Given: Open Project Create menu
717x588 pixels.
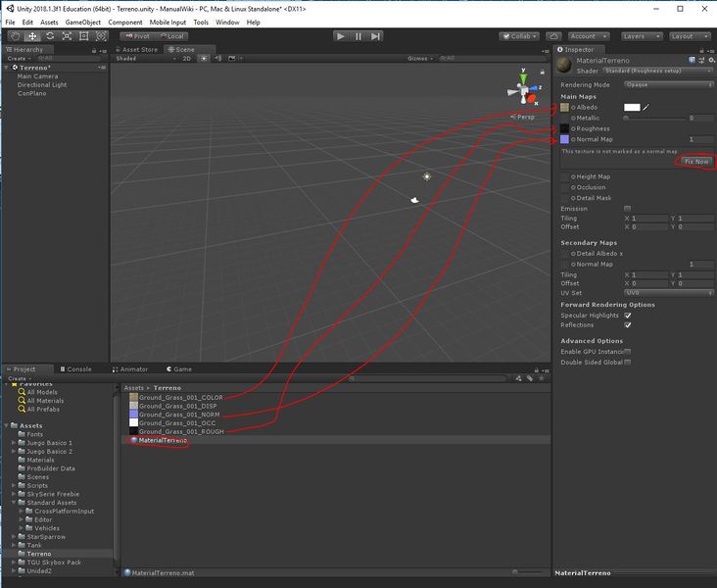Looking at the screenshot, I should (x=19, y=378).
